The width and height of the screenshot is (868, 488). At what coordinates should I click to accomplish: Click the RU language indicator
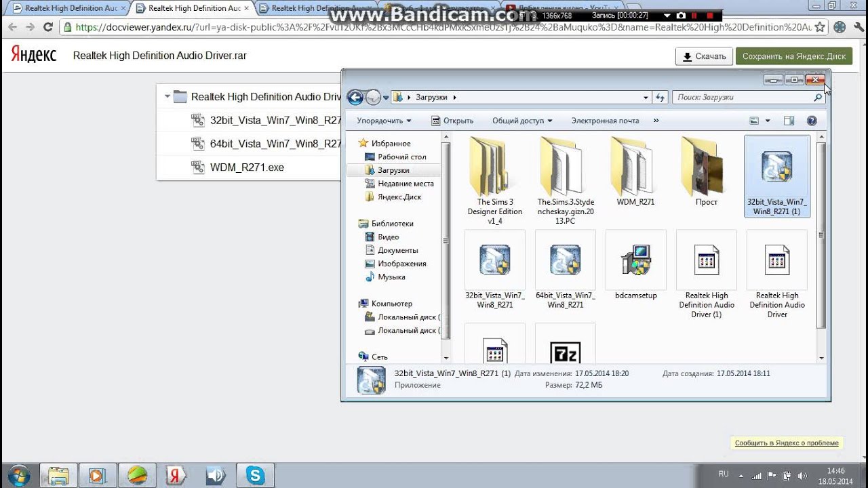pos(724,474)
